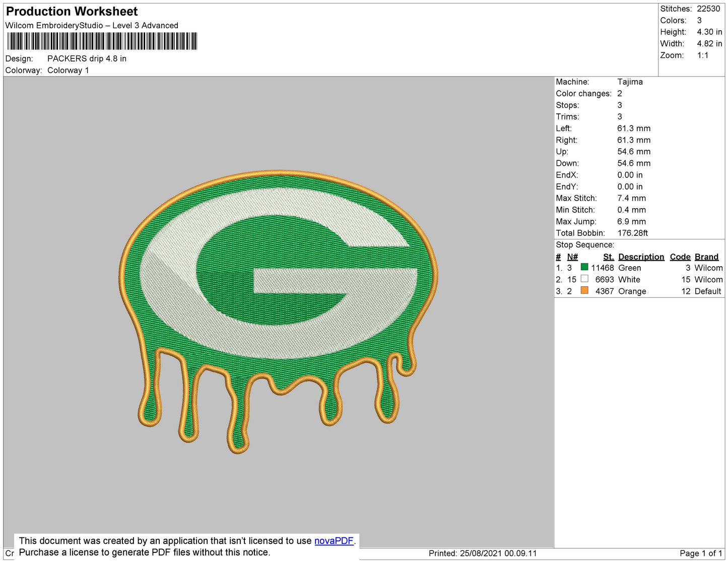Click the Min Stitch value '0.4 mm'

631,210
